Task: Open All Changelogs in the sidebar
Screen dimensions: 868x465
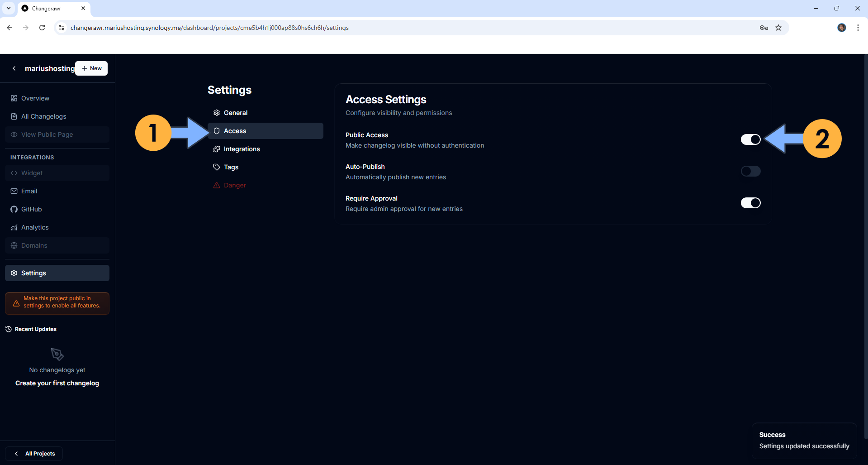Action: coord(57,116)
